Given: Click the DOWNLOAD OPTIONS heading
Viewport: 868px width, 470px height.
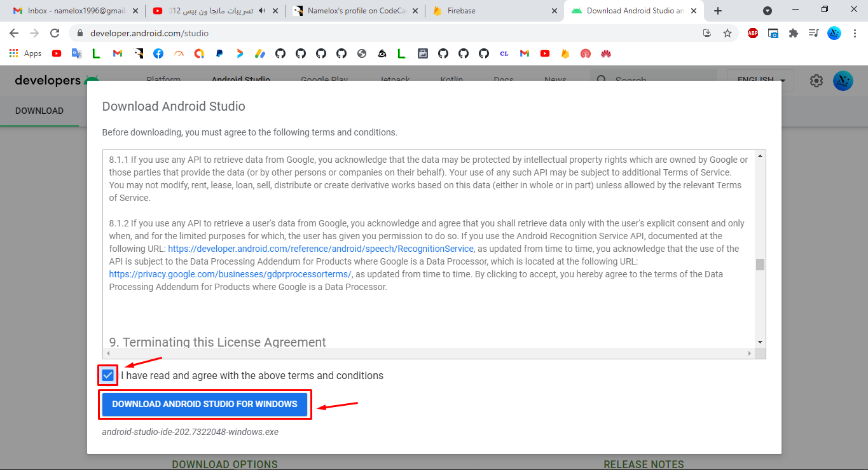Looking at the screenshot, I should coord(224,464).
